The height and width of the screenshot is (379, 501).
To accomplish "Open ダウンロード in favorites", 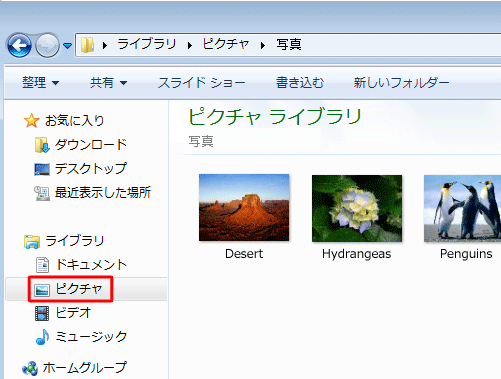I will click(91, 144).
